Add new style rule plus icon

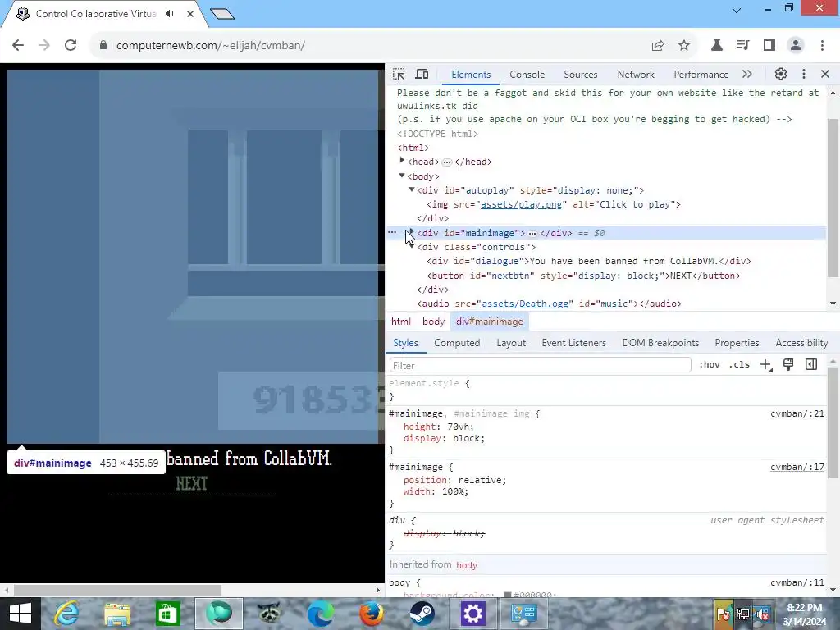[766, 365]
